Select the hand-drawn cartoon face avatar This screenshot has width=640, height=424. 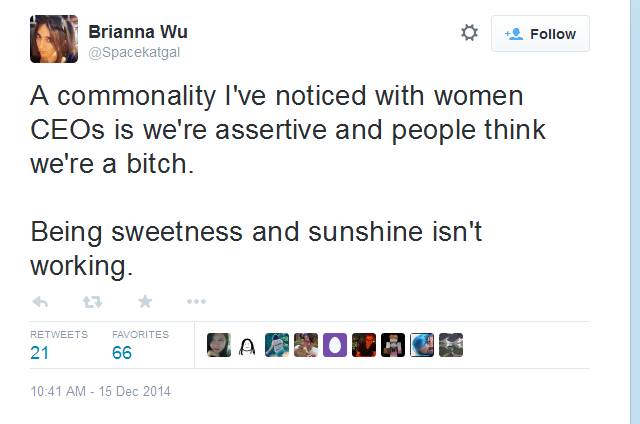tap(247, 345)
